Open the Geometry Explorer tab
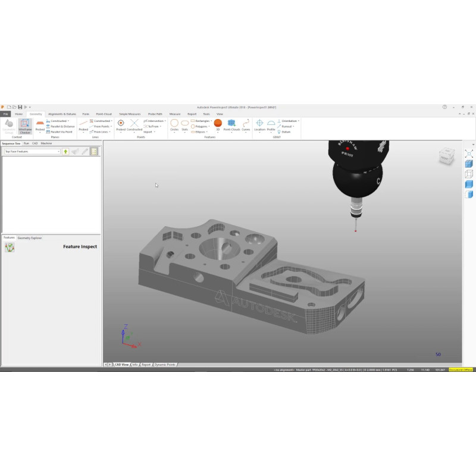476x476 pixels. pos(30,237)
